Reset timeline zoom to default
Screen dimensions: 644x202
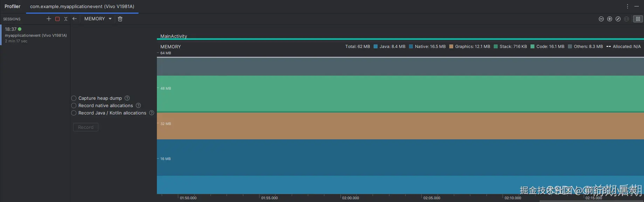click(x=618, y=19)
